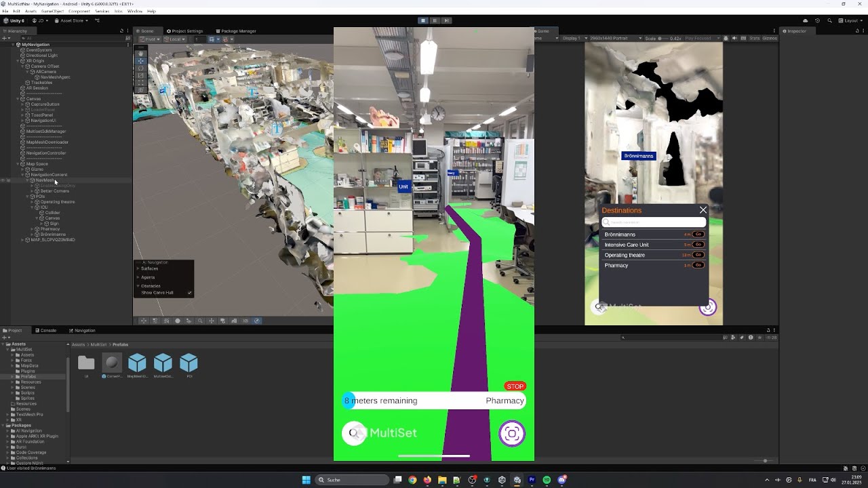Close the Destinations panel
868x488 pixels.
703,210
